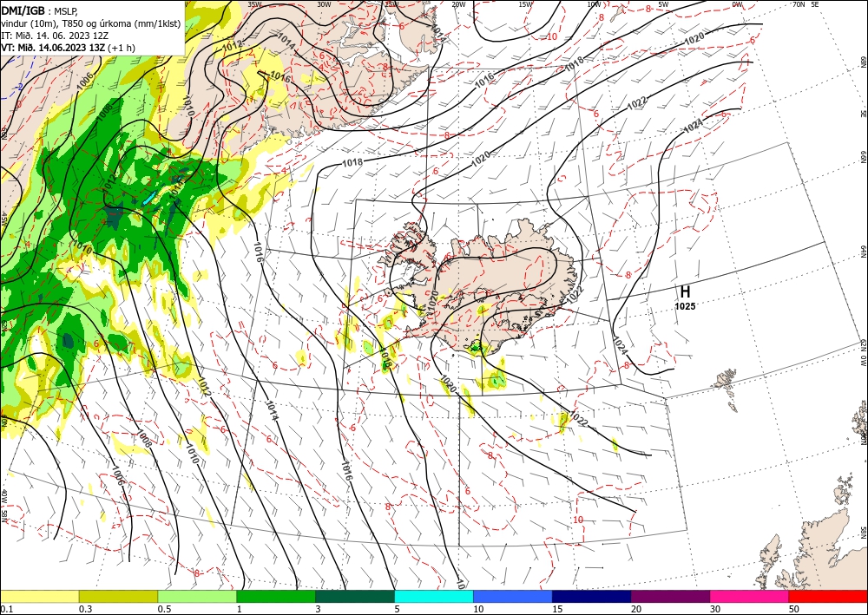The image size is (868, 615).
Task: Pick the cyan 5–10 legend swatch
Action: [433, 597]
